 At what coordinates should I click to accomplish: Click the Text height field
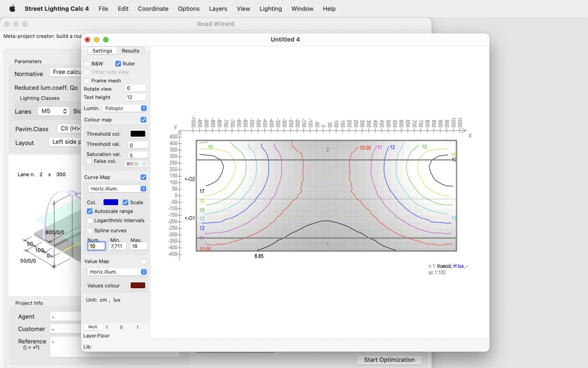pyautogui.click(x=135, y=97)
